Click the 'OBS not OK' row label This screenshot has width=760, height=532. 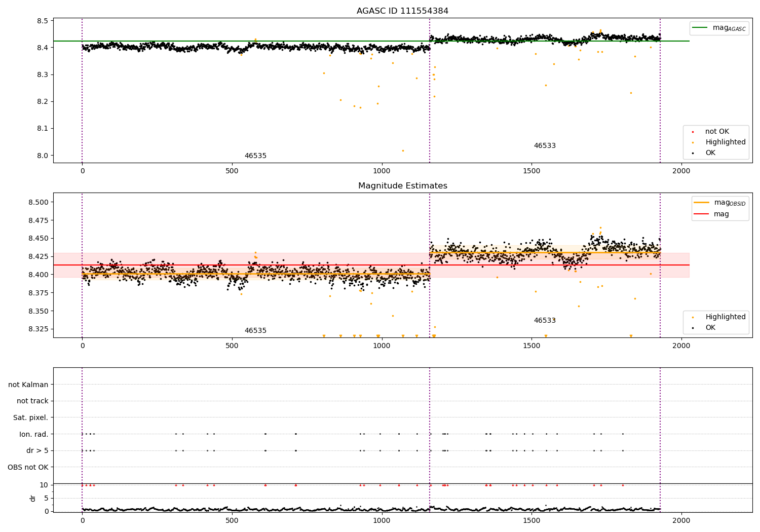click(x=28, y=467)
